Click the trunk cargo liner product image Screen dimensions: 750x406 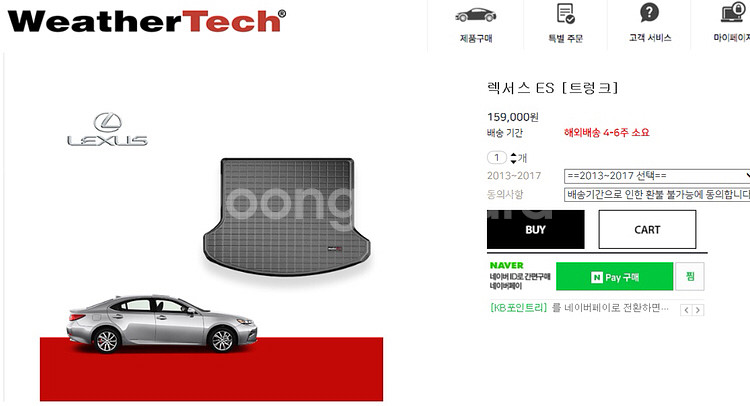coord(287,217)
